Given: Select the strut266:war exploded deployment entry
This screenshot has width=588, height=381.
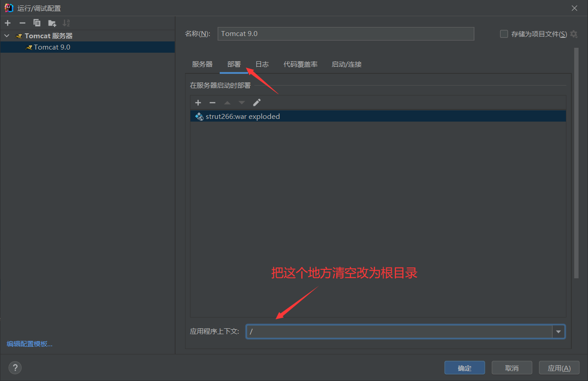Looking at the screenshot, I should (x=378, y=116).
